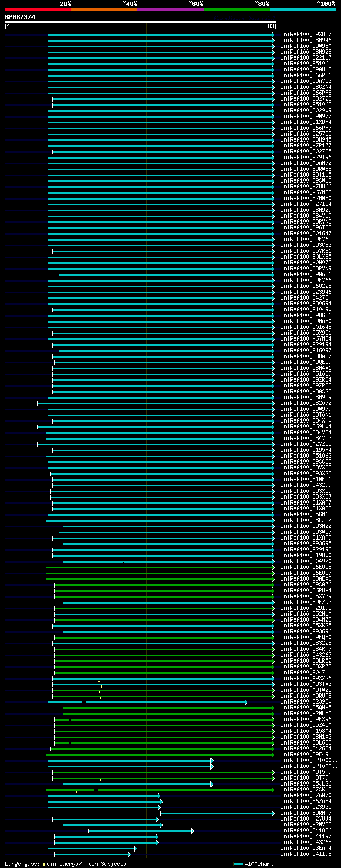Select the UniRef100_P30694 label
The image size is (341, 868).
[306, 303]
